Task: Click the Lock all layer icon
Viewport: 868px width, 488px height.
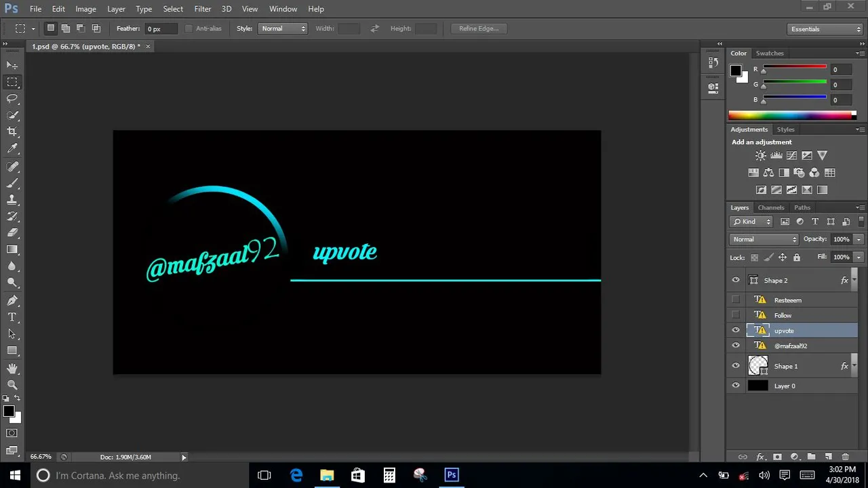Action: point(797,258)
